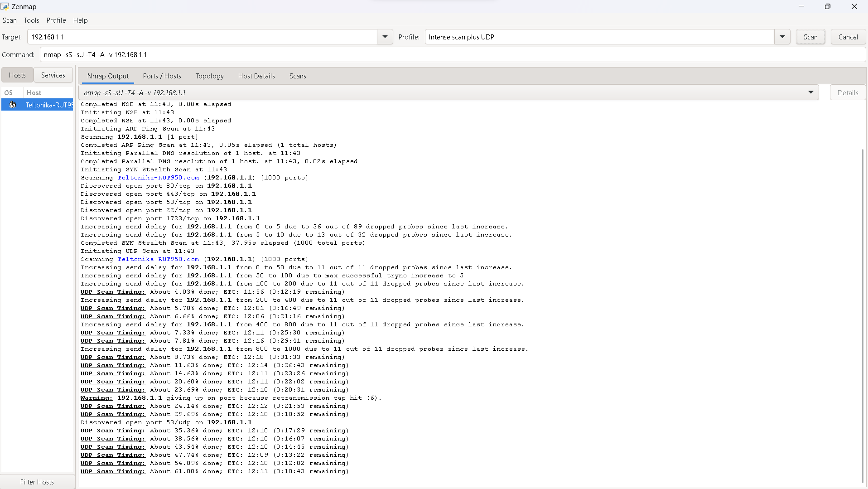Click Teltonika-RUT950.com link in UDP scan line
This screenshot has height=489, width=868.
(158, 259)
